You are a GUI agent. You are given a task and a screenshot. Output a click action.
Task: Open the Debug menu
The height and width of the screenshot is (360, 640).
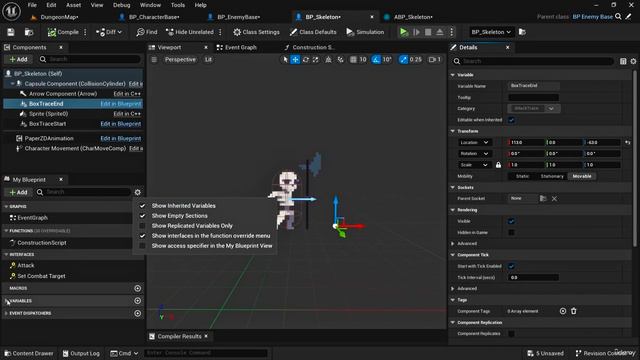[121, 5]
